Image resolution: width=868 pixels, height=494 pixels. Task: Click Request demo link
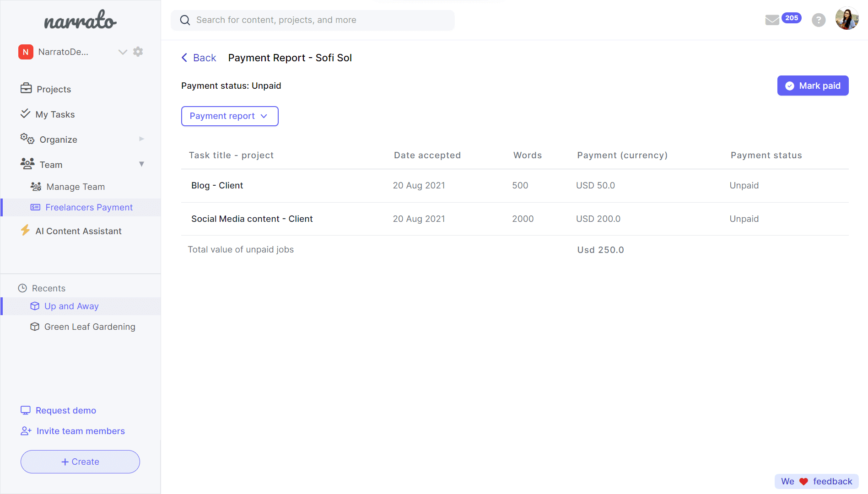pyautogui.click(x=66, y=410)
